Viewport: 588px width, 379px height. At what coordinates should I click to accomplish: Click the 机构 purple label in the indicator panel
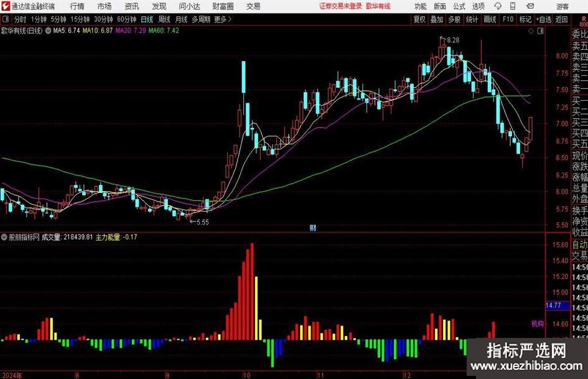click(538, 324)
